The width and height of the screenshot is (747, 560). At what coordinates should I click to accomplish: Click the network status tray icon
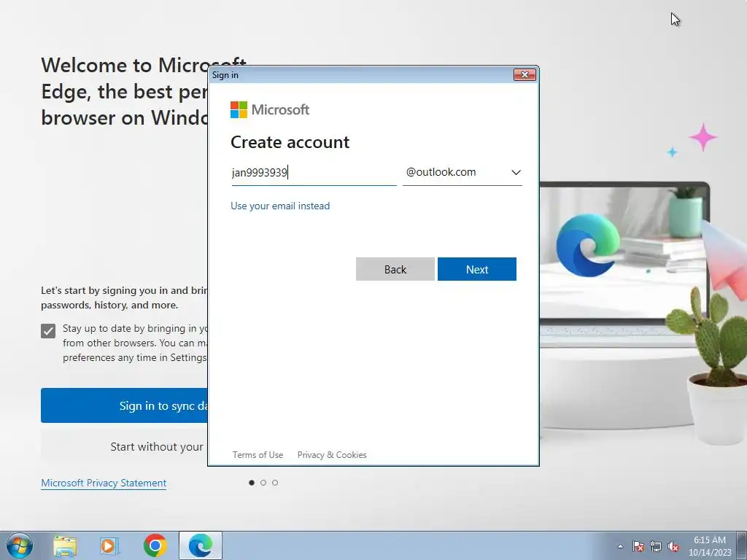click(x=656, y=547)
